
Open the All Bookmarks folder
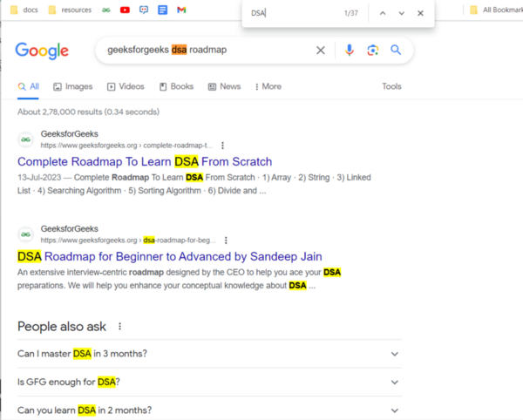tap(496, 10)
